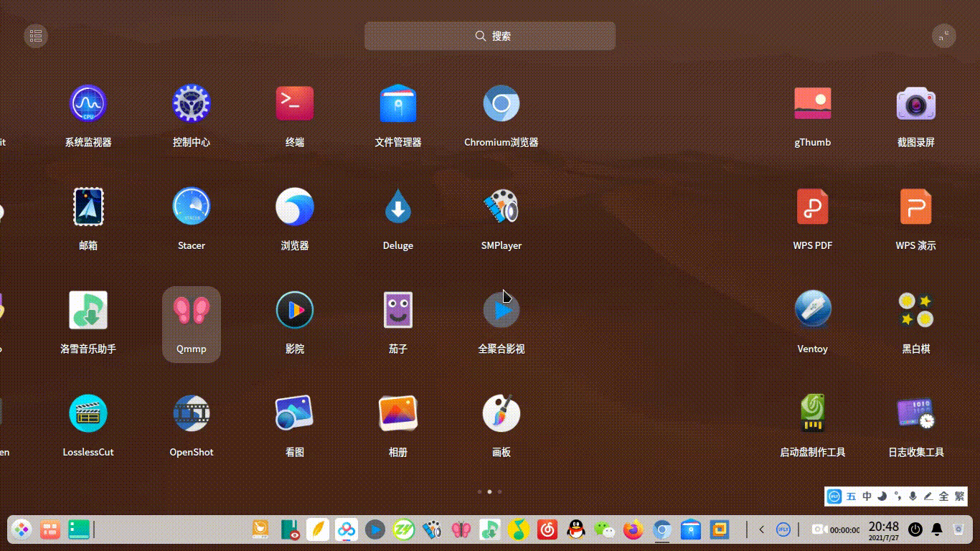The height and width of the screenshot is (551, 980).
Task: Open NetEase Cloud Music in the dock
Action: [x=547, y=530]
